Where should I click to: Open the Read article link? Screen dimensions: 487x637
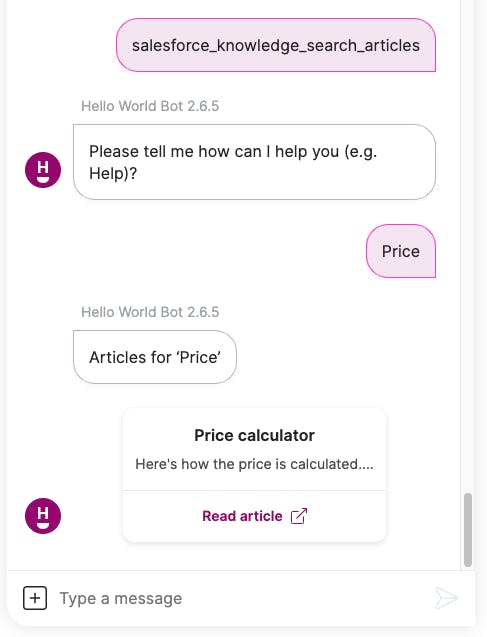pyautogui.click(x=254, y=516)
